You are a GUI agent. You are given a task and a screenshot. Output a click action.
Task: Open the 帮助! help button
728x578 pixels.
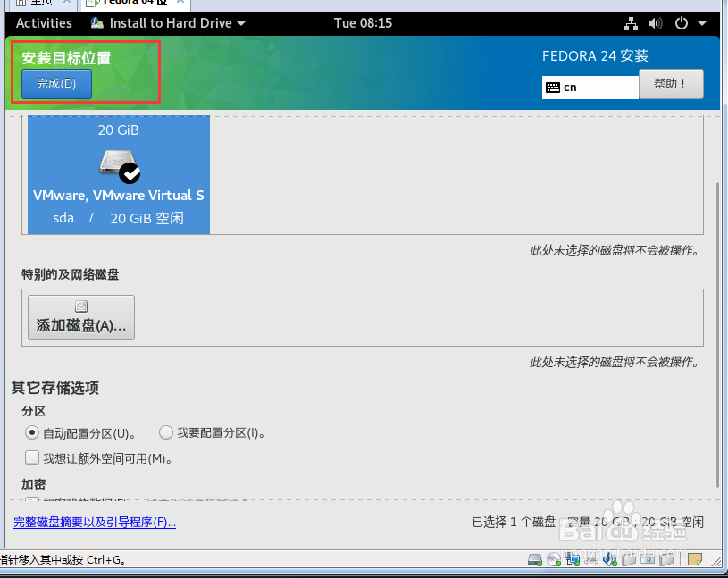pos(671,84)
